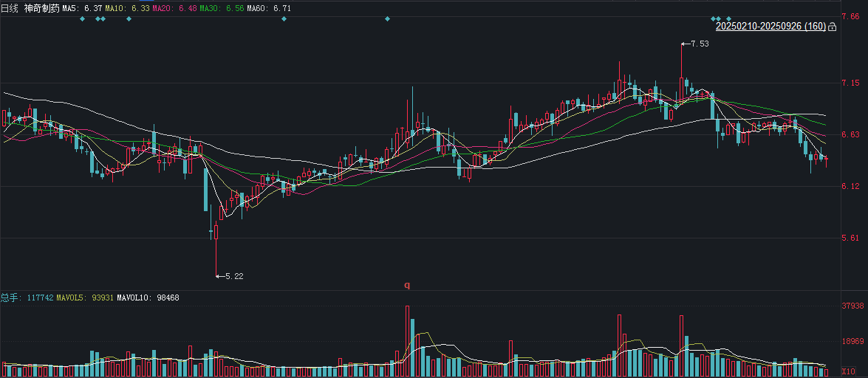Open the 日线 period selector
The image size is (868, 378).
(10, 8)
